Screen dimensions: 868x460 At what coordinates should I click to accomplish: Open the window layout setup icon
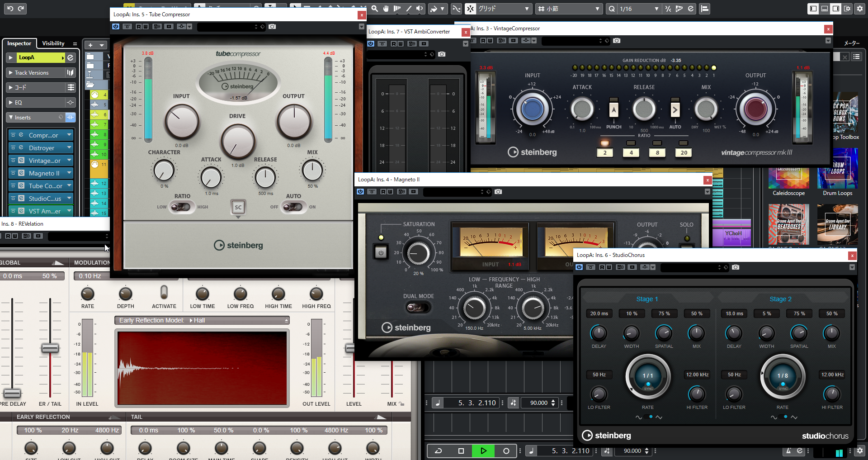click(847, 9)
